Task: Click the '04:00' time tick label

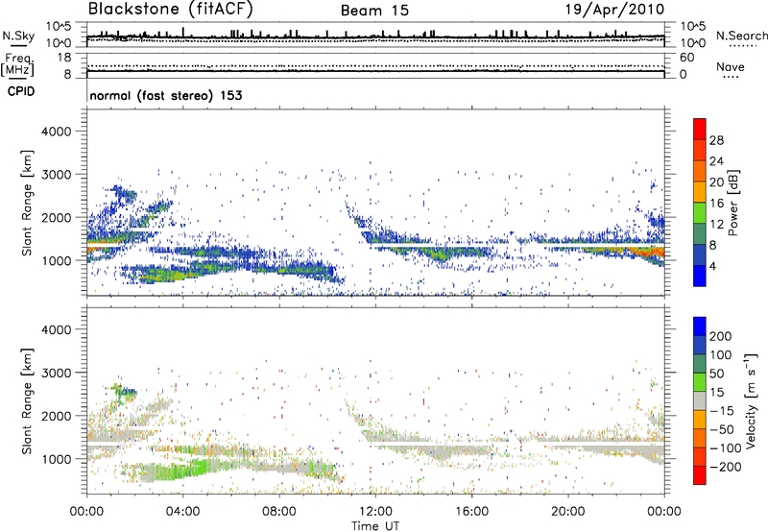Action: pyautogui.click(x=182, y=512)
